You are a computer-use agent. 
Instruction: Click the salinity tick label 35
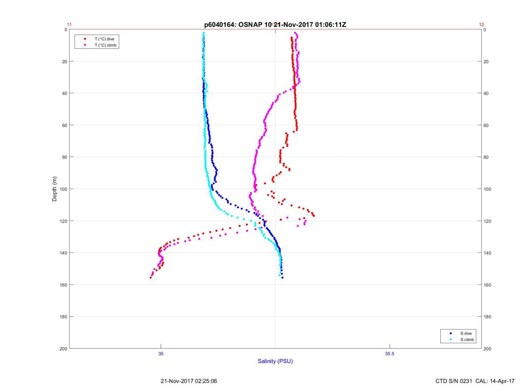point(161,353)
